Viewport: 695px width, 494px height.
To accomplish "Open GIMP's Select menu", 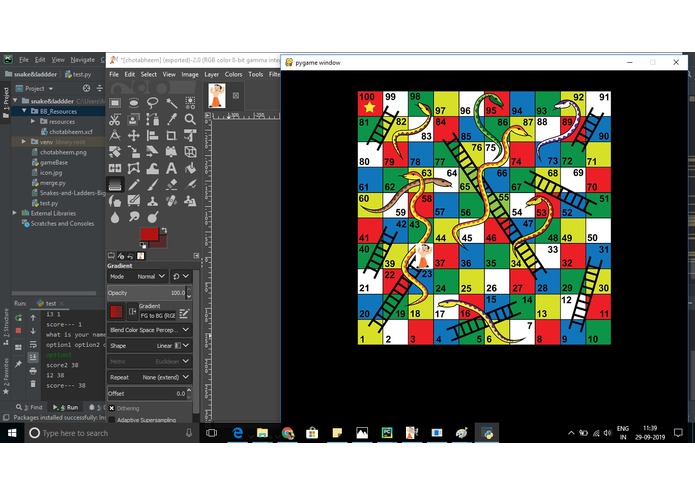I will 148,74.
